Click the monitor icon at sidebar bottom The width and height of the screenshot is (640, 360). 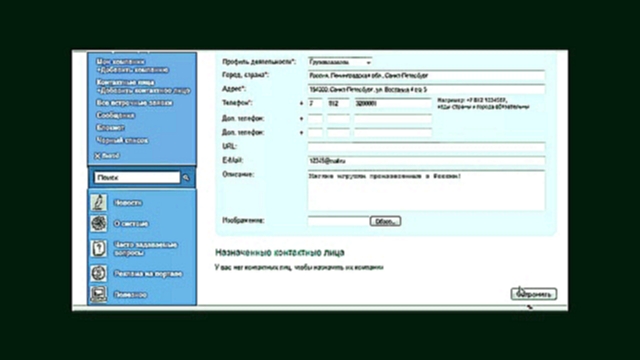pos(98,294)
